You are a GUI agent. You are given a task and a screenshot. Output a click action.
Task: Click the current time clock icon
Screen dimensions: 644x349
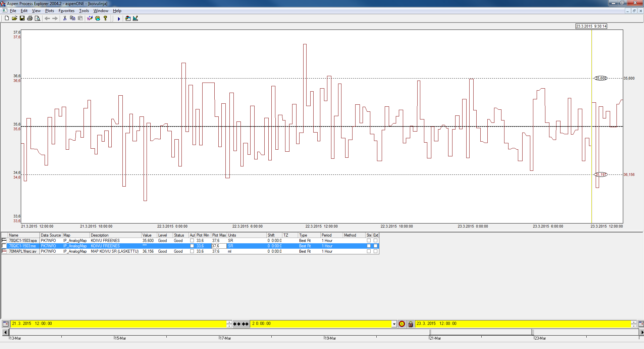click(402, 324)
